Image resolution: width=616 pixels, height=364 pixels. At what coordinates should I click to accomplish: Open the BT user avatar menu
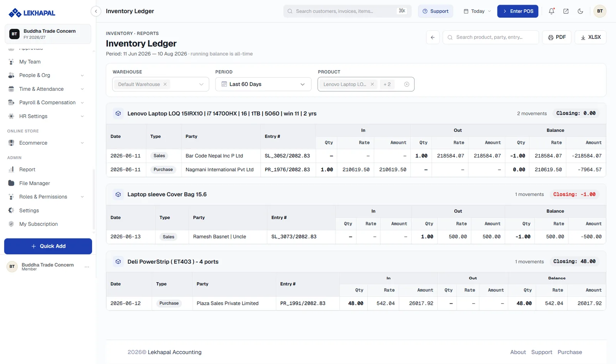click(600, 11)
